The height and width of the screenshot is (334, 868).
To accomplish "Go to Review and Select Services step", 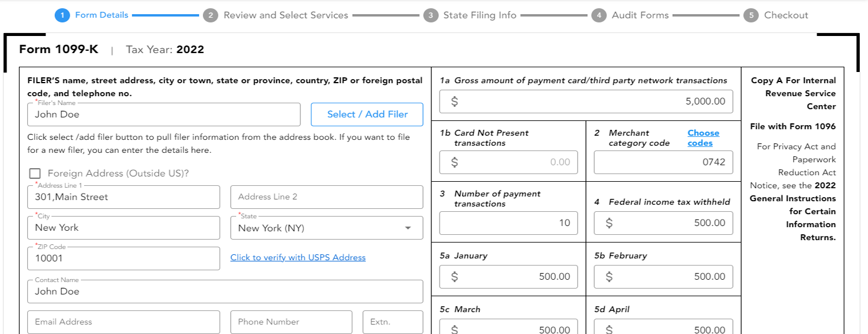I will pos(286,15).
